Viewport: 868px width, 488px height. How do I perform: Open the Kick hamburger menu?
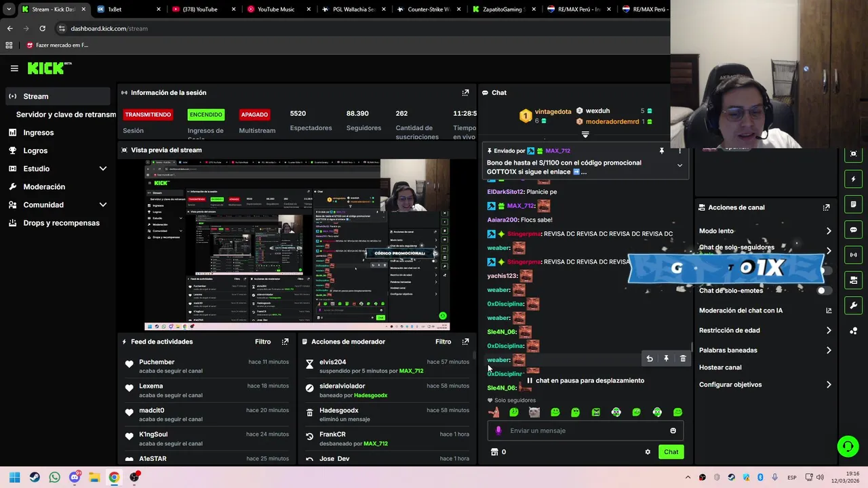tap(14, 68)
